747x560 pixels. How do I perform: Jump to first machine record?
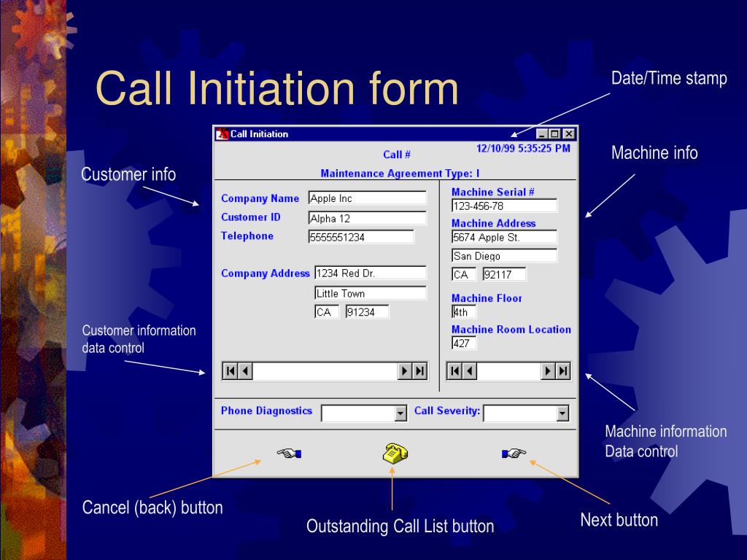click(x=455, y=371)
